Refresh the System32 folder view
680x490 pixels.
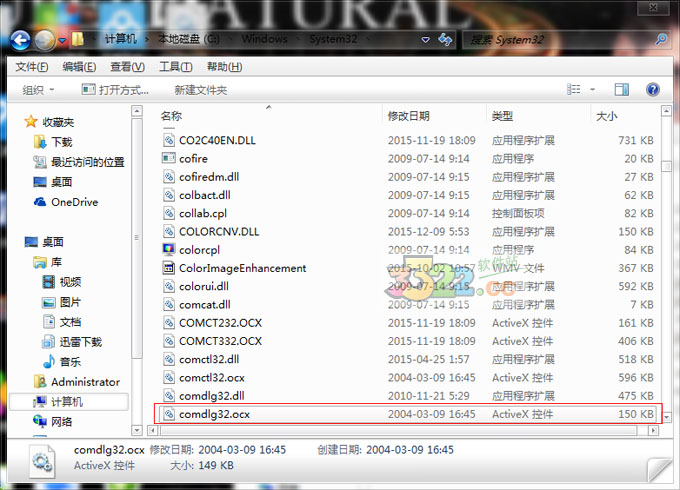(445, 40)
